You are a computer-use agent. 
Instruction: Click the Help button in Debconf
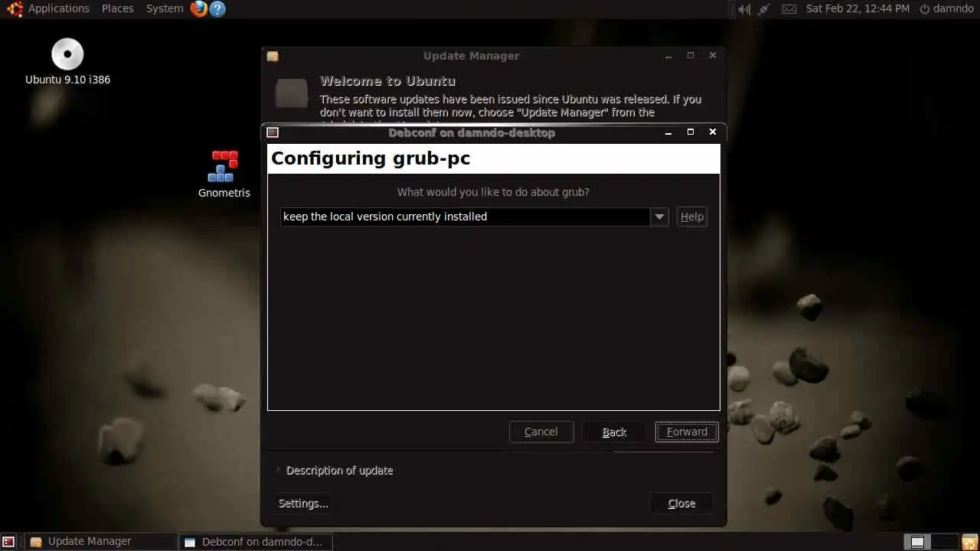point(691,217)
